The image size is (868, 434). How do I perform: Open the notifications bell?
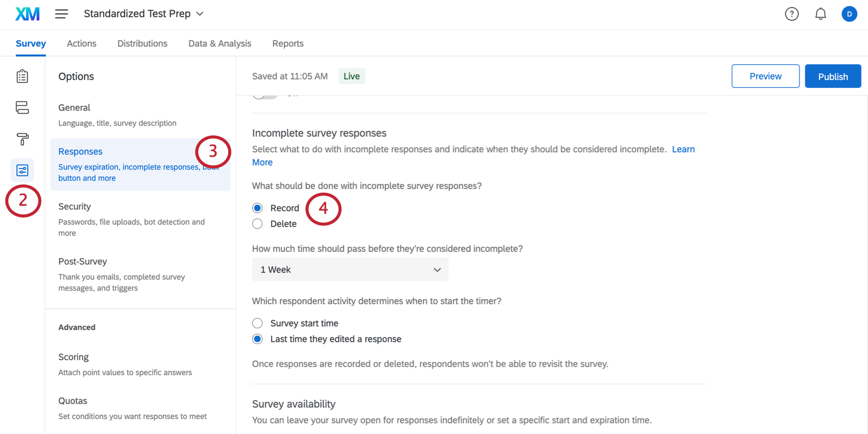pyautogui.click(x=821, y=14)
